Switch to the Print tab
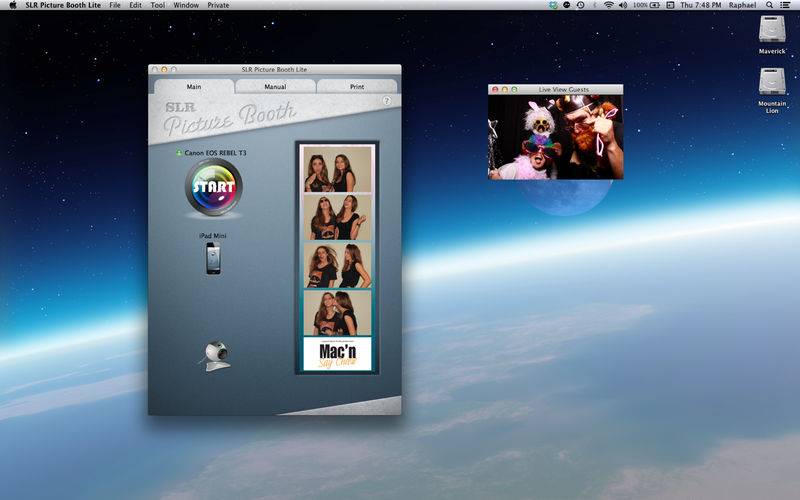Screen dimensions: 800x500 coord(357,87)
